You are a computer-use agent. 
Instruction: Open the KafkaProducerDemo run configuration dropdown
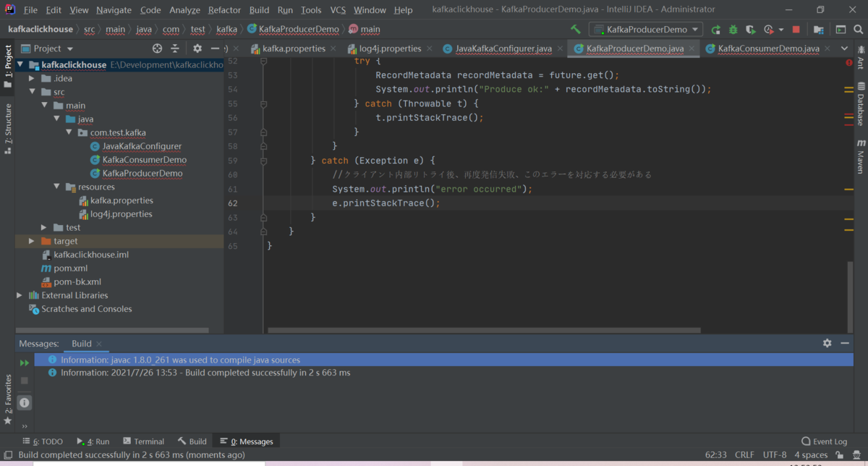click(x=646, y=30)
